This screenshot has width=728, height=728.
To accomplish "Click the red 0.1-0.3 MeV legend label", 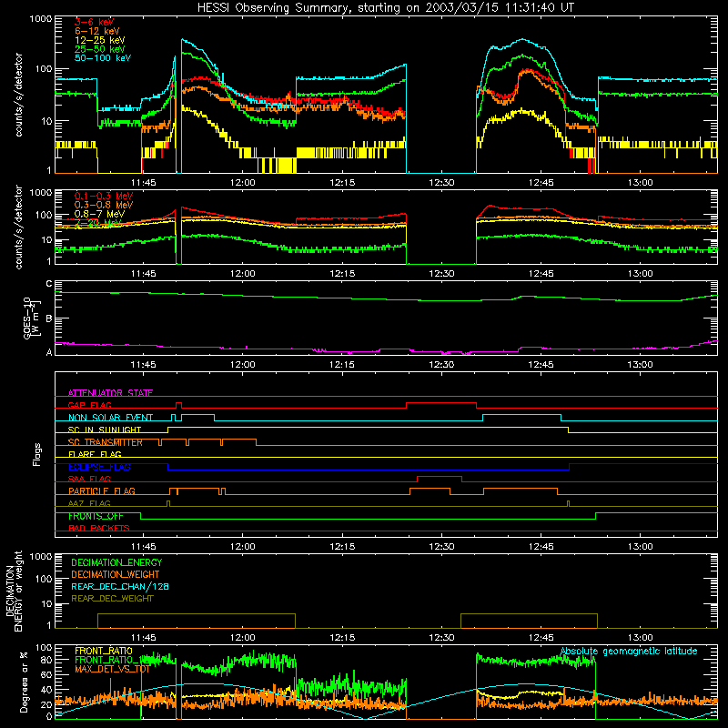I will click(104, 196).
